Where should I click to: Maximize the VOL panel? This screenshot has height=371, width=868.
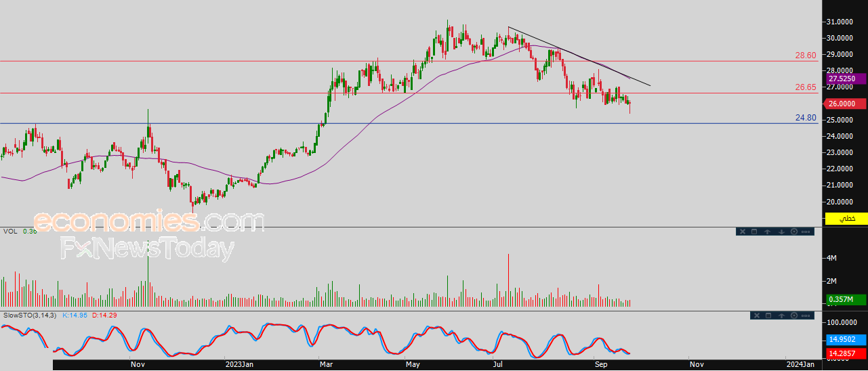[x=754, y=232]
